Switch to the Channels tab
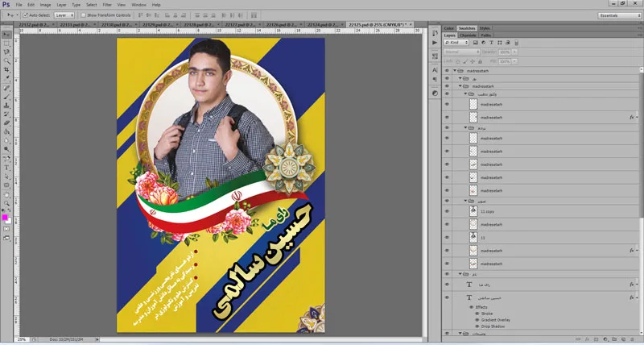The width and height of the screenshot is (644, 345). [468, 35]
